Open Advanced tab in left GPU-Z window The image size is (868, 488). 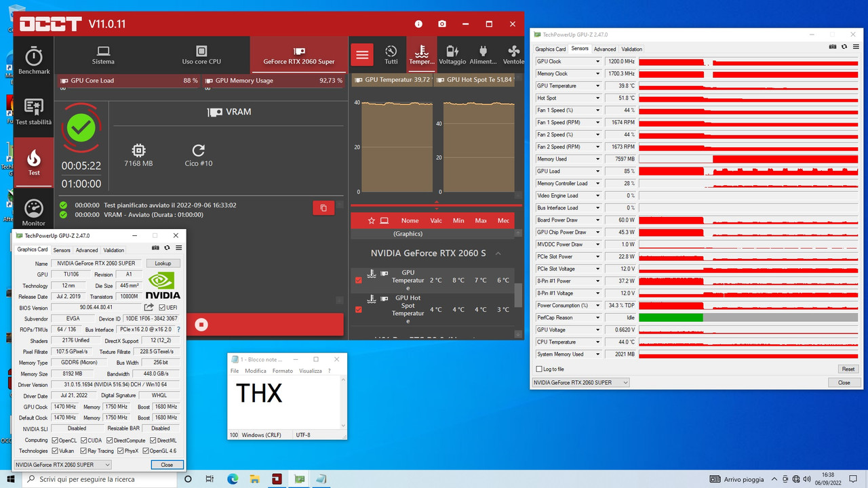click(x=87, y=250)
